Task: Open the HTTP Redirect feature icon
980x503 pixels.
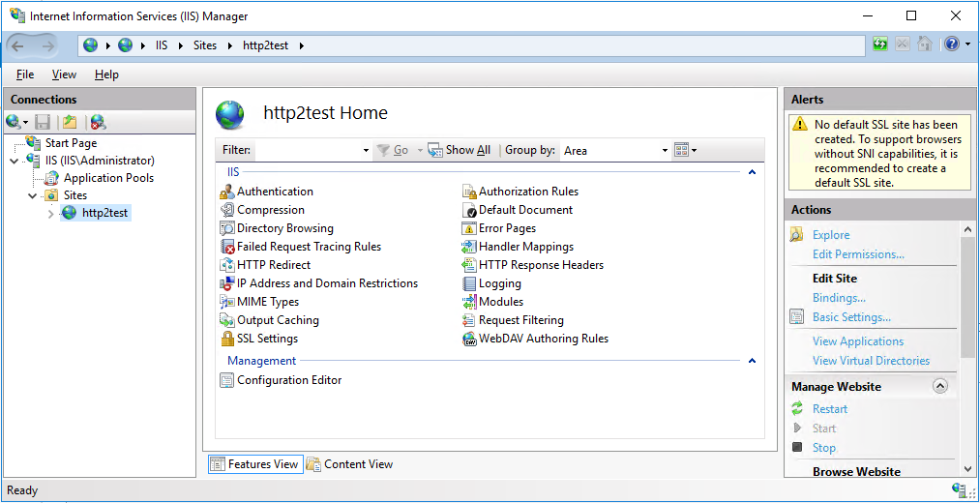Action: click(x=228, y=265)
